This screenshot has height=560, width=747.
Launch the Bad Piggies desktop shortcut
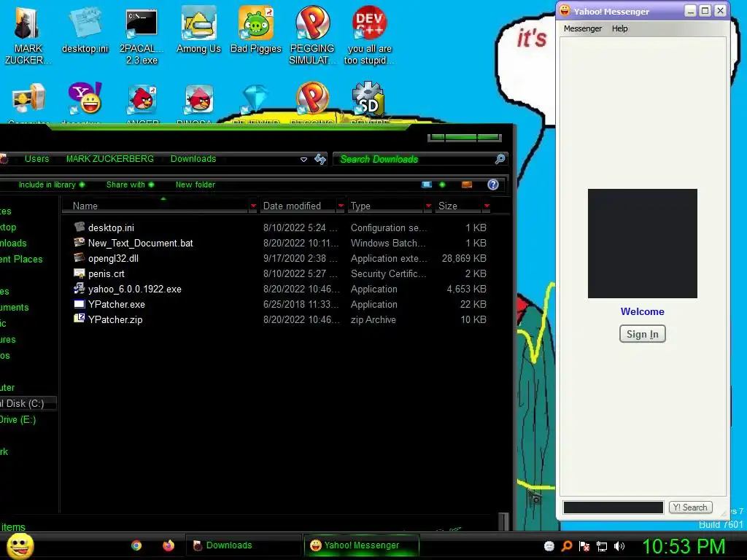256,31
